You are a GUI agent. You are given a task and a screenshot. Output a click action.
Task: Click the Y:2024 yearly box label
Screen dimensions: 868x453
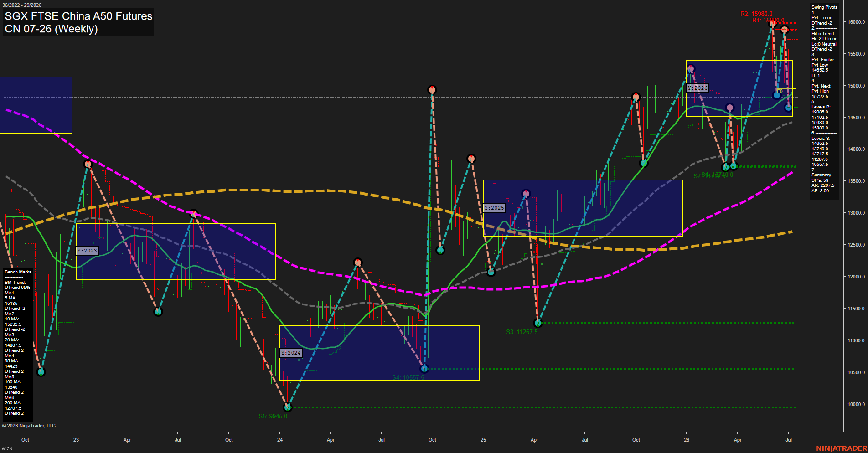pos(291,353)
